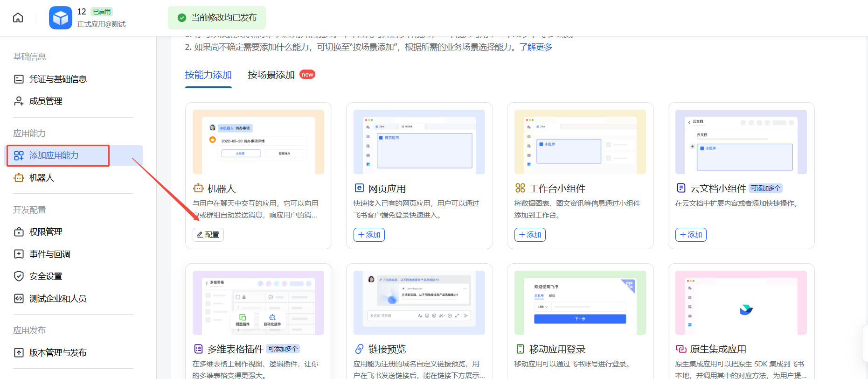Viewport: 868px width, 379px height.
Task: Click the 凭证与基础信息 sidebar icon
Action: click(x=19, y=79)
